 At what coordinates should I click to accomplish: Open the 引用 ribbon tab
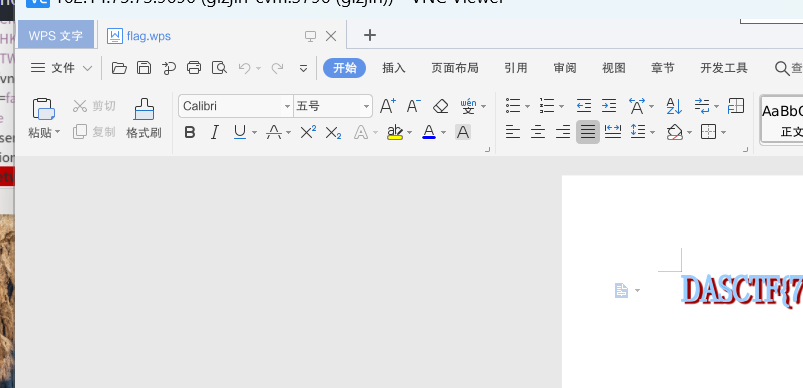tap(516, 68)
